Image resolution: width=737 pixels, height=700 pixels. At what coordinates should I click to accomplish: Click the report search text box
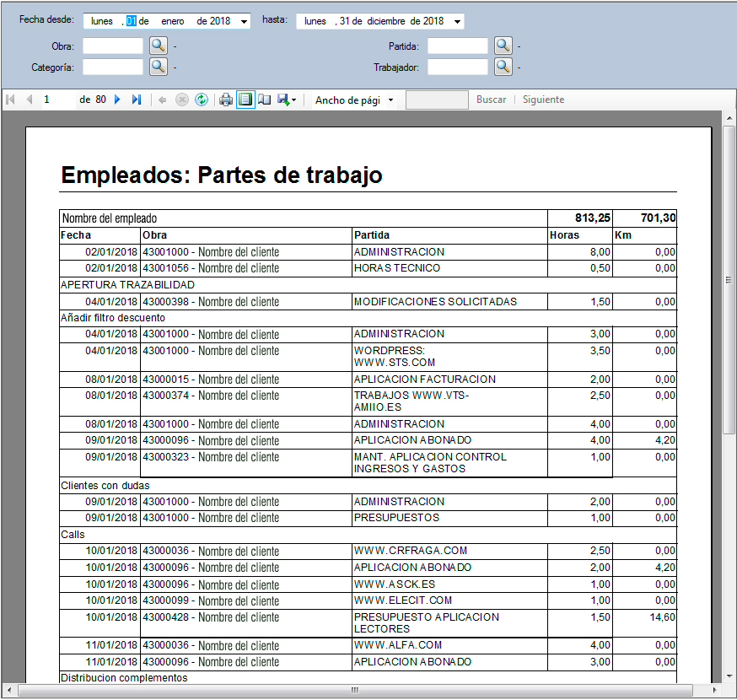[x=437, y=100]
